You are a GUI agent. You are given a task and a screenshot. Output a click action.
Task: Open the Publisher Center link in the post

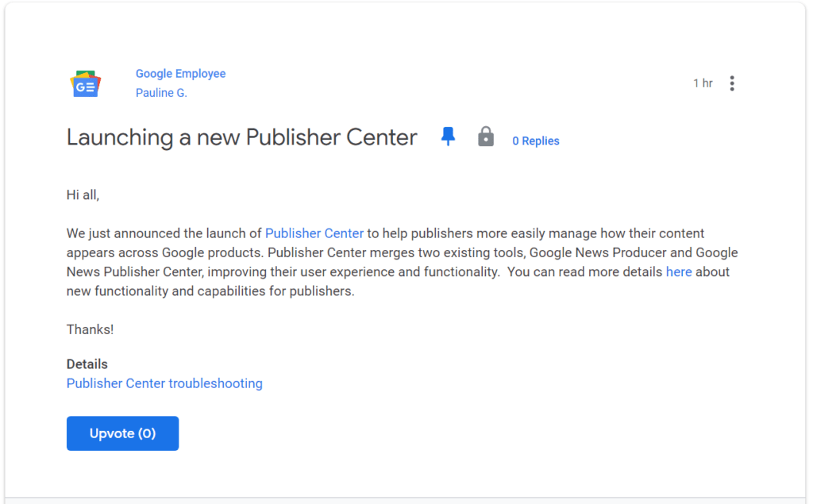pos(314,233)
